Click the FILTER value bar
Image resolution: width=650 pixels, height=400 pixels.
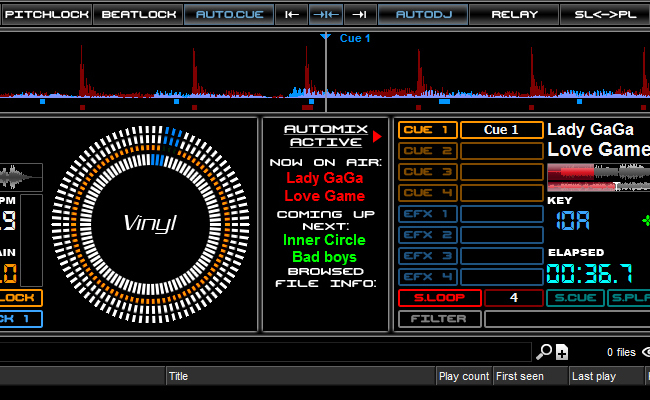tap(567, 319)
